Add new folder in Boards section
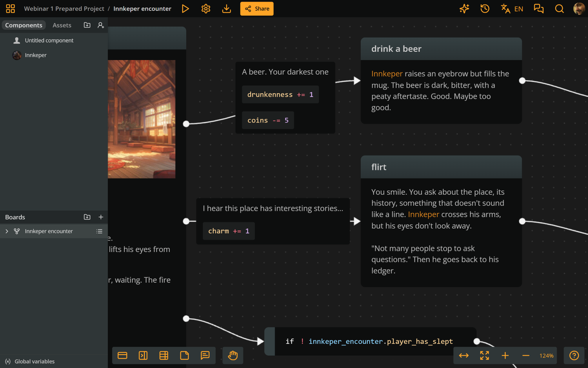Viewport: 588px width, 368px height. [87, 217]
